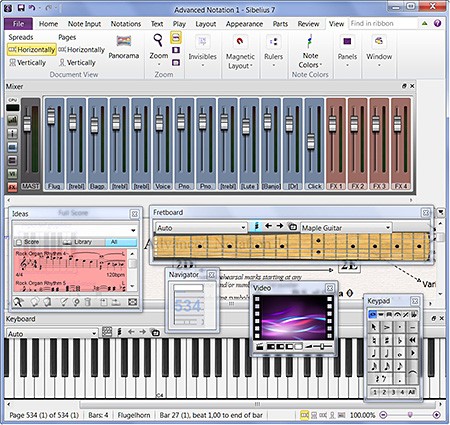Open the Invisibles dropdown

click(202, 50)
